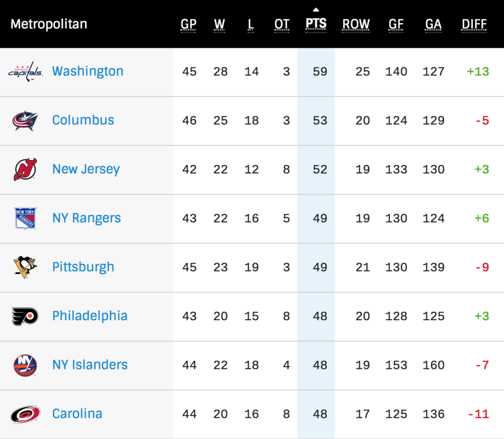Click the Pittsburgh Penguins logo
Image resolution: width=504 pixels, height=439 pixels.
pos(25,267)
